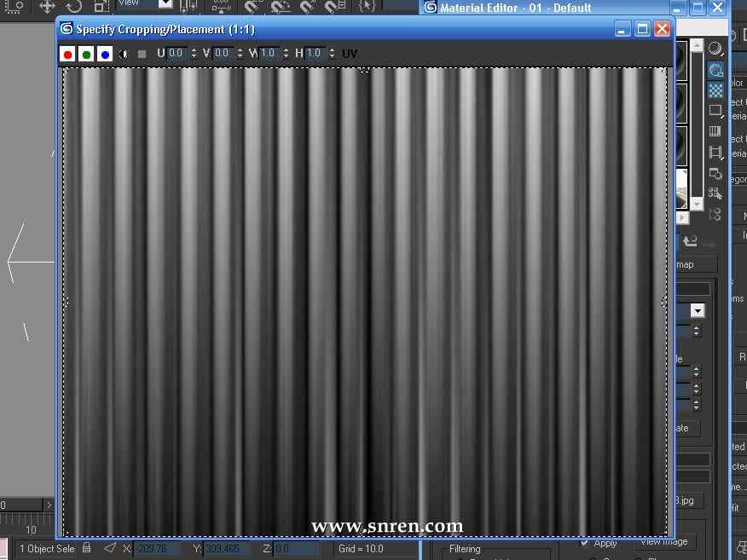Click the right-middle crop region handle
The width and height of the screenshot is (747, 560).
pos(664,302)
